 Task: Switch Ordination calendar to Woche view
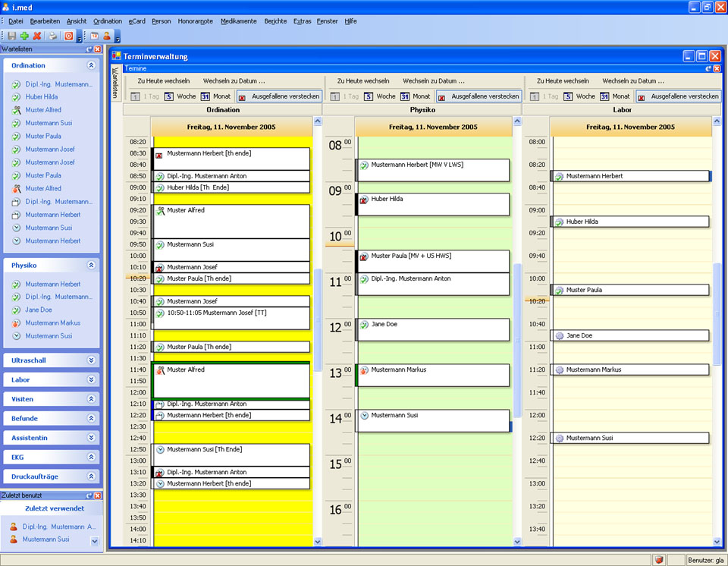[180, 96]
